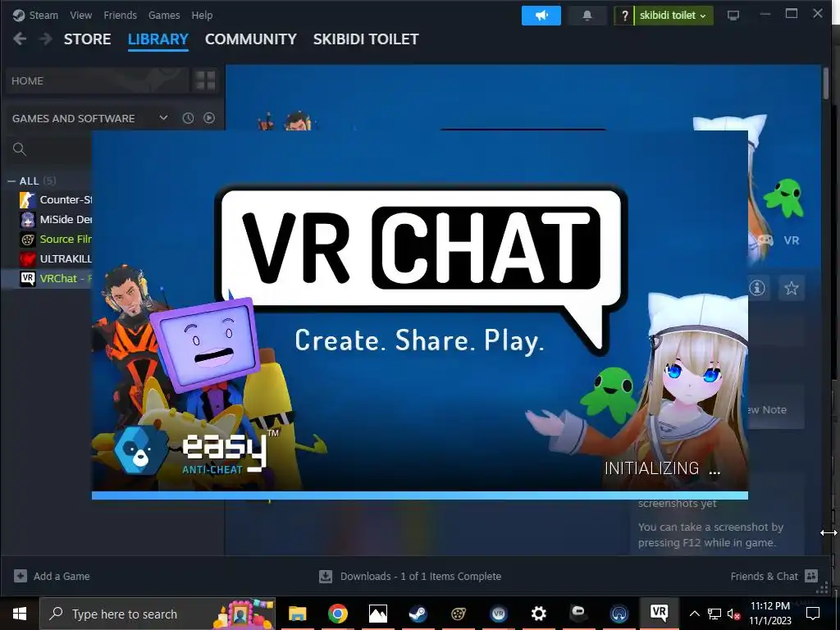Click the Add a Game plus icon
The width and height of the screenshot is (840, 630).
21,576
